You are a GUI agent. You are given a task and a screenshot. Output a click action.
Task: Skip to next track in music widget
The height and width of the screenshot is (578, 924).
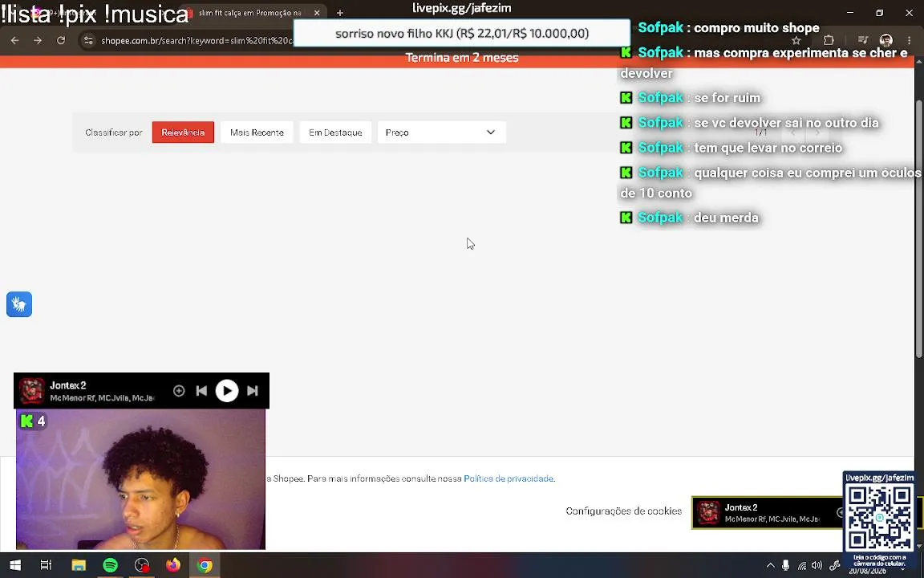(x=252, y=390)
